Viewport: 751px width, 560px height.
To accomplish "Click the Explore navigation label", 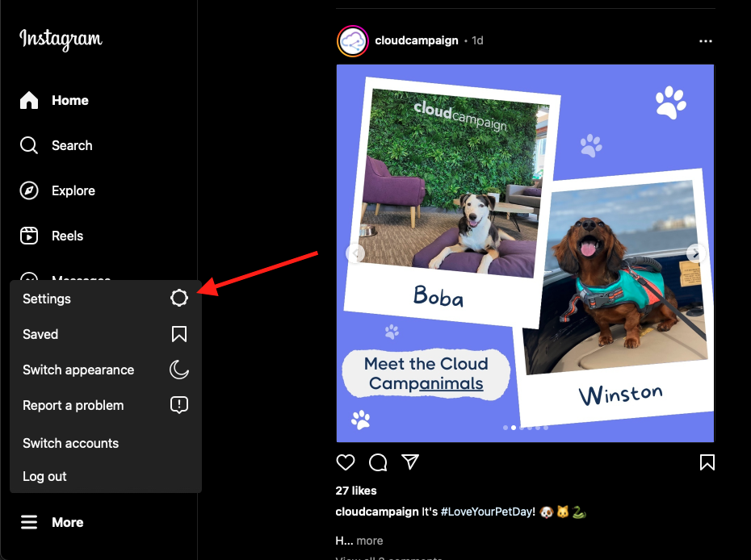I will (73, 190).
